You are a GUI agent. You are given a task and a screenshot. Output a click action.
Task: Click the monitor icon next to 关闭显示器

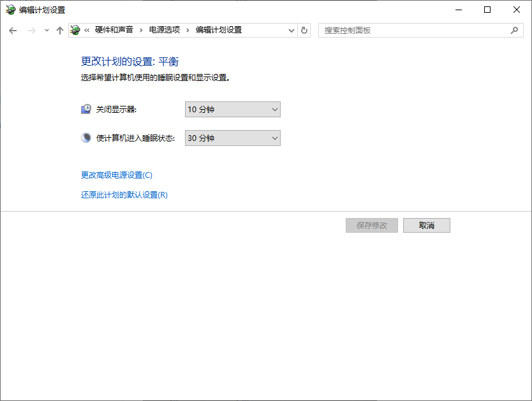[85, 108]
